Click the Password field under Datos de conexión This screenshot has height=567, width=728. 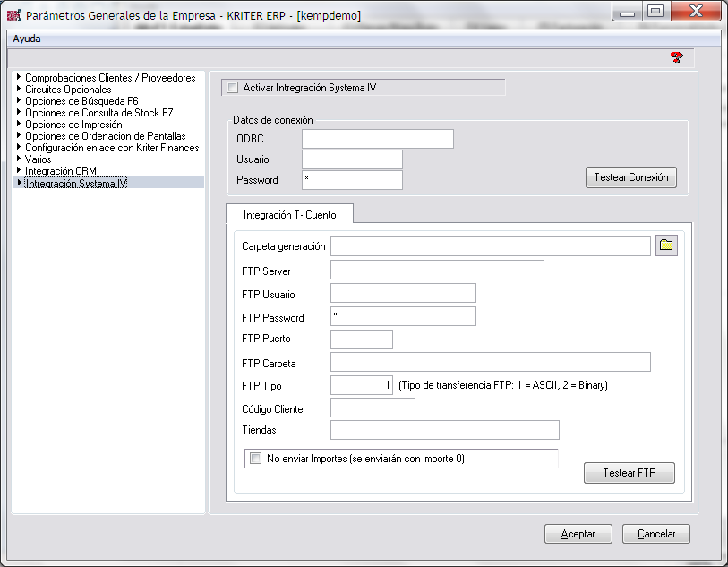(x=352, y=180)
